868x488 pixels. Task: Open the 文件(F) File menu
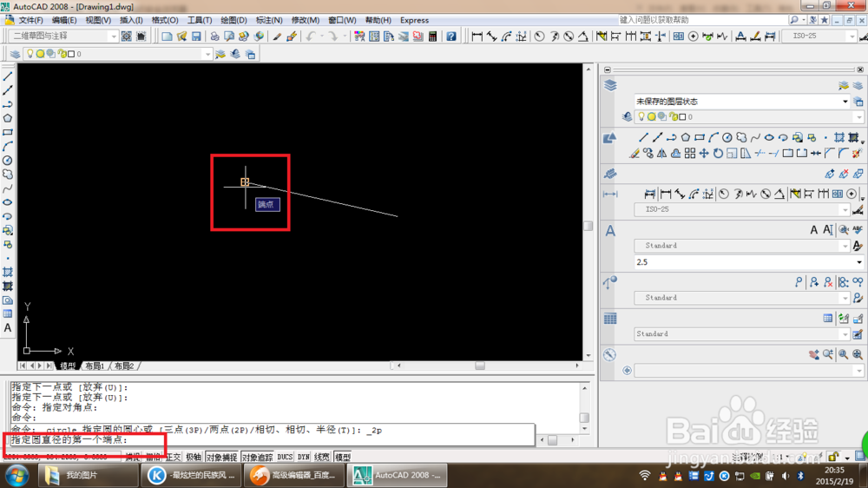click(x=30, y=20)
